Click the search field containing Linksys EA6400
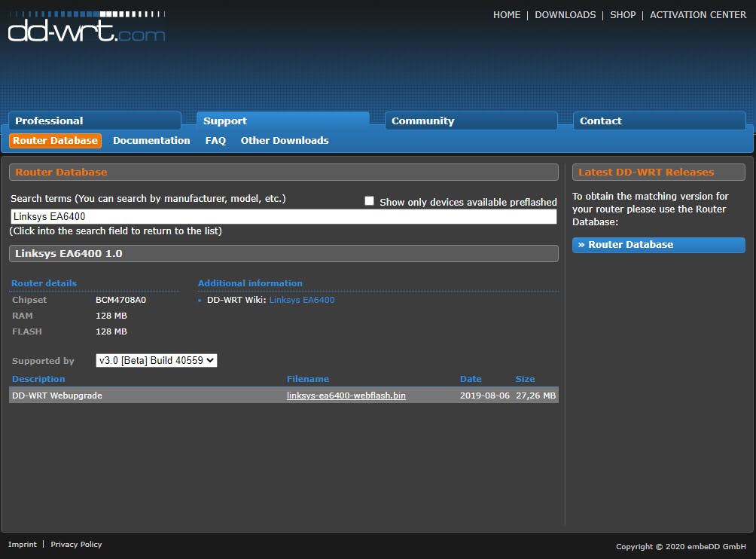This screenshot has height=559, width=756. 283,216
